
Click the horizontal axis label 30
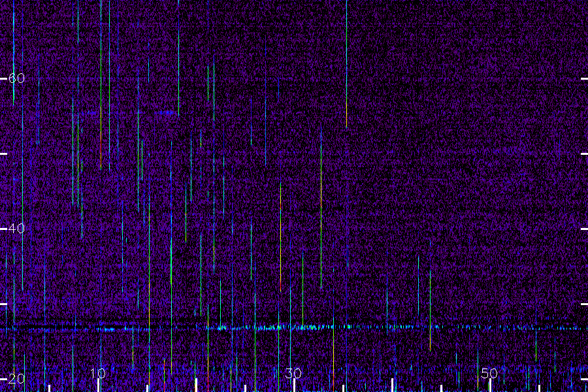(293, 373)
